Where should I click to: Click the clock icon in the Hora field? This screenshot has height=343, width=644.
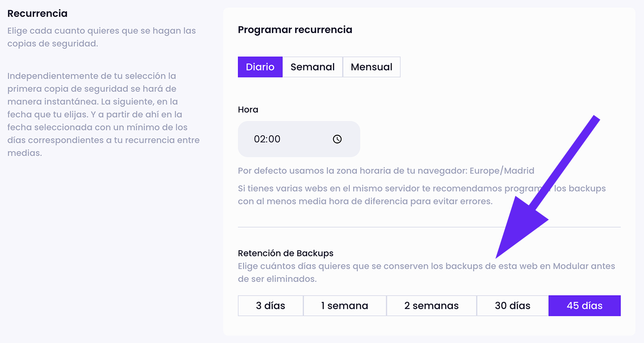click(x=337, y=139)
